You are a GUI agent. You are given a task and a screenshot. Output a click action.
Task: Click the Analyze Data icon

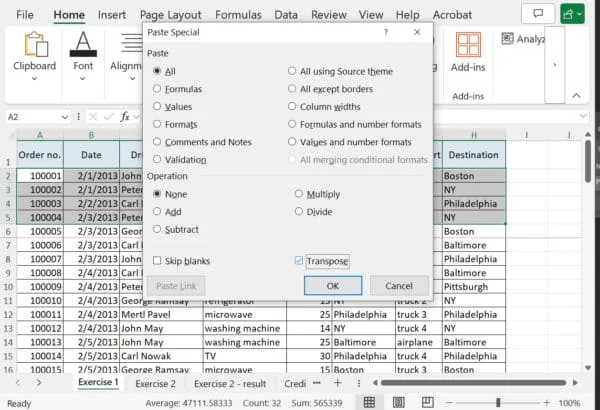pos(507,38)
